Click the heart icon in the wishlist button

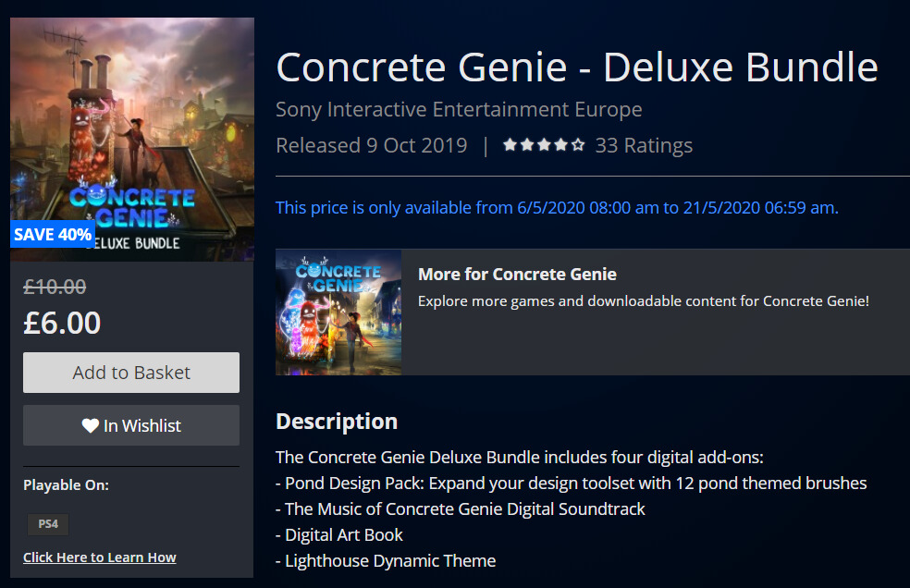pyautogui.click(x=90, y=425)
